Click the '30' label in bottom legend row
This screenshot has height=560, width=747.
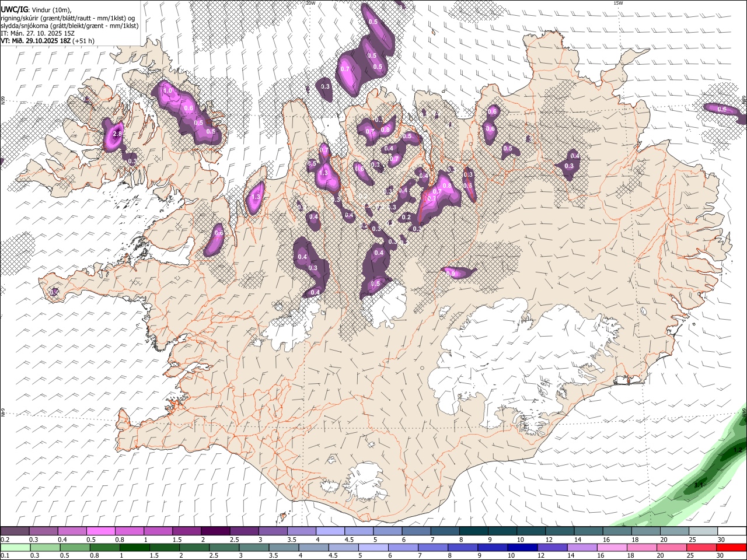coord(720,555)
